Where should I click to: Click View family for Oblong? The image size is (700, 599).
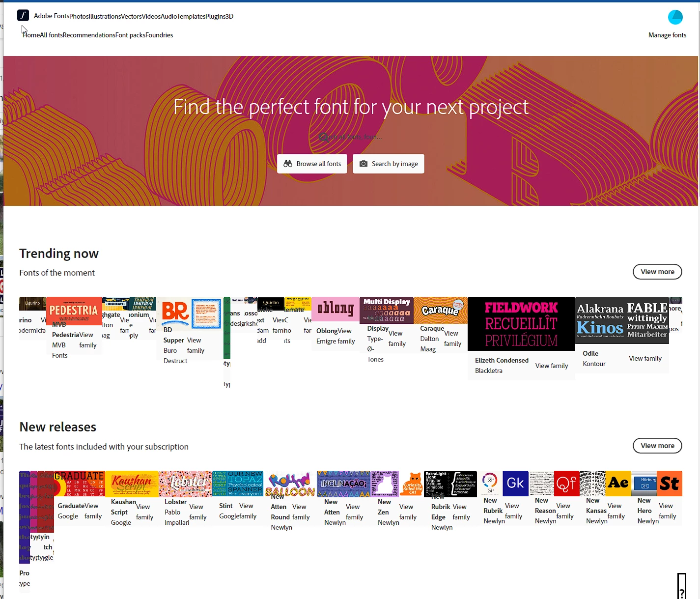346,336
